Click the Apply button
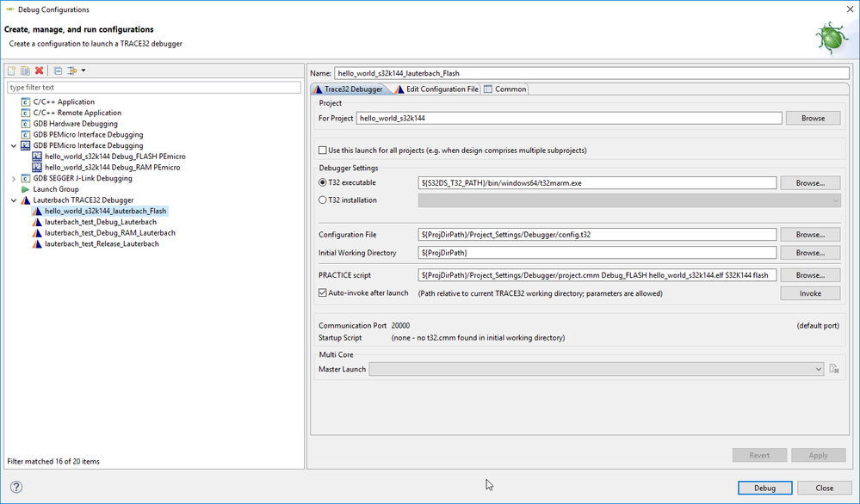This screenshot has width=860, height=504. click(x=818, y=455)
